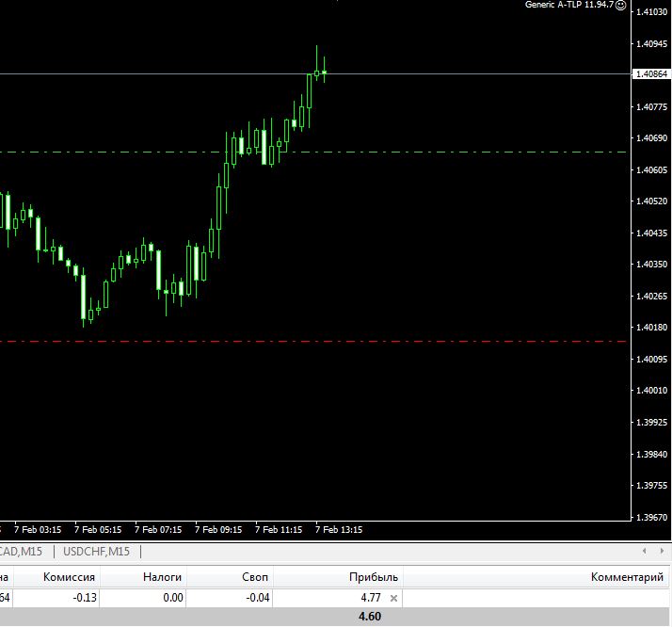Viewport: 672px width, 627px height.
Task: Click the expert advisor smiley icon
Action: (x=620, y=5)
